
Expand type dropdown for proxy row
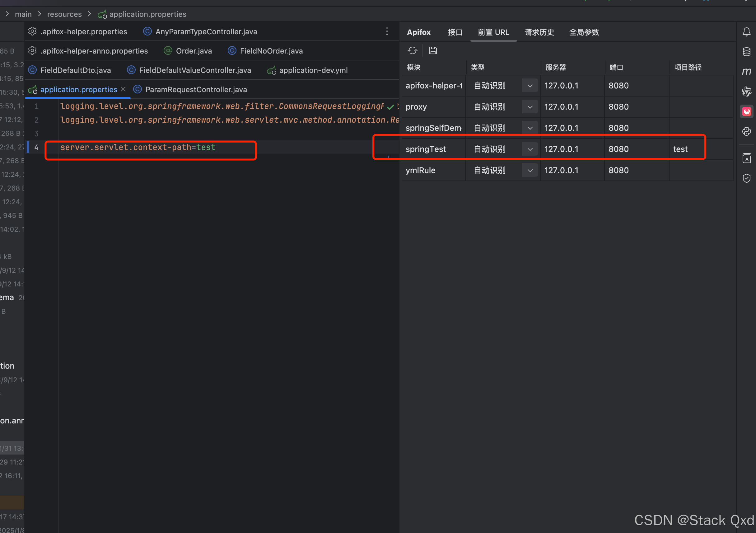[x=530, y=107]
